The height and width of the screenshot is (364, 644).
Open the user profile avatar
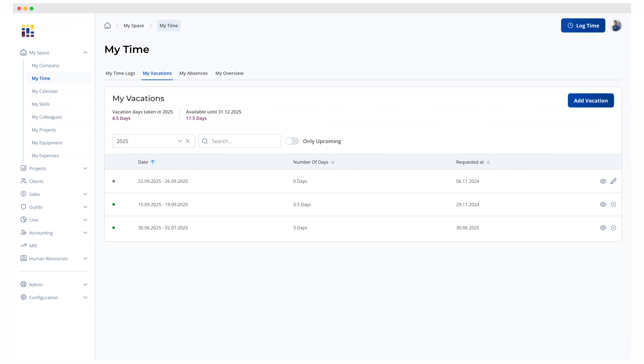pyautogui.click(x=616, y=25)
